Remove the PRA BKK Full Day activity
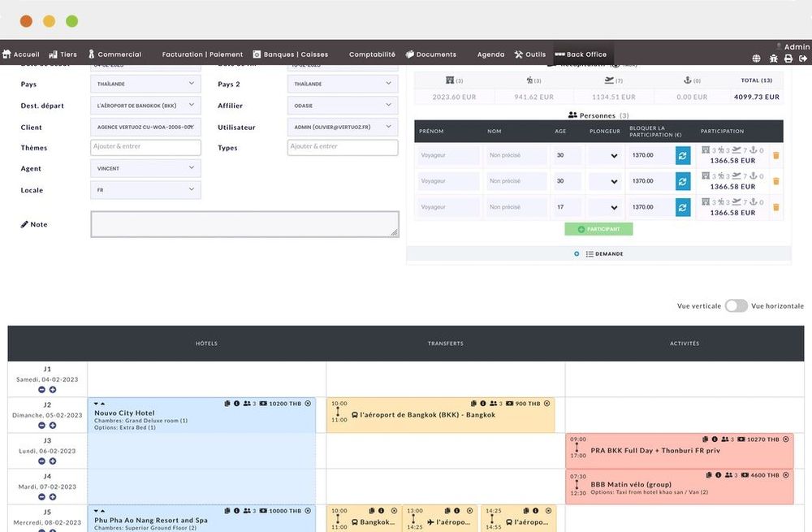This screenshot has height=532, width=812. (x=785, y=439)
